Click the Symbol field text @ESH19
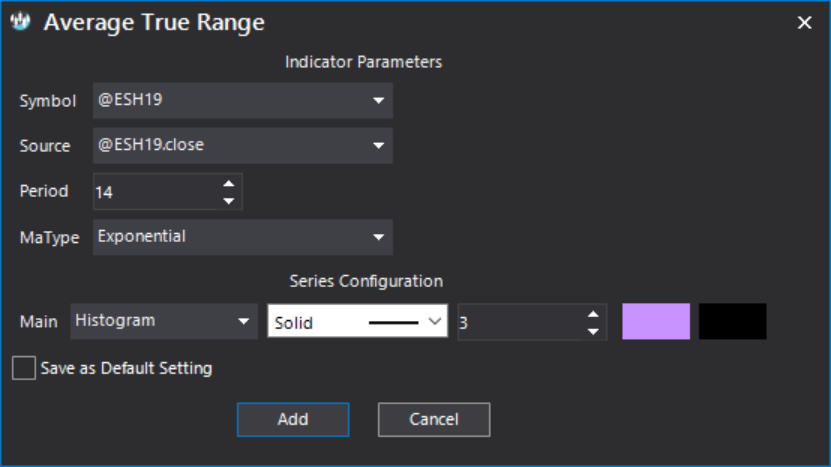 pos(130,100)
